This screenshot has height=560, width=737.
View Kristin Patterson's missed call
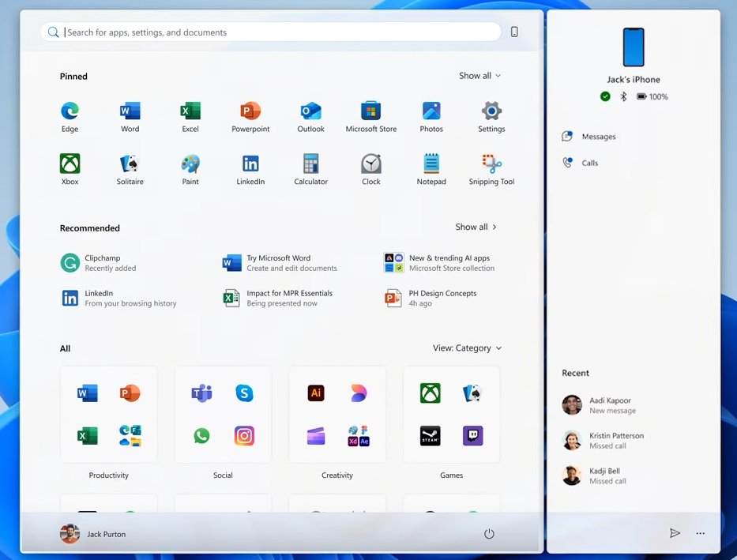click(603, 440)
